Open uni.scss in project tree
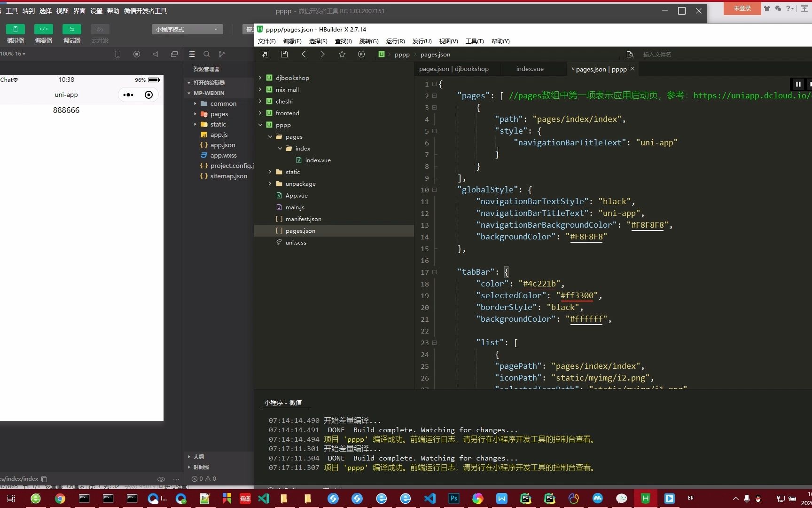Viewport: 812px width, 508px height. (x=296, y=242)
